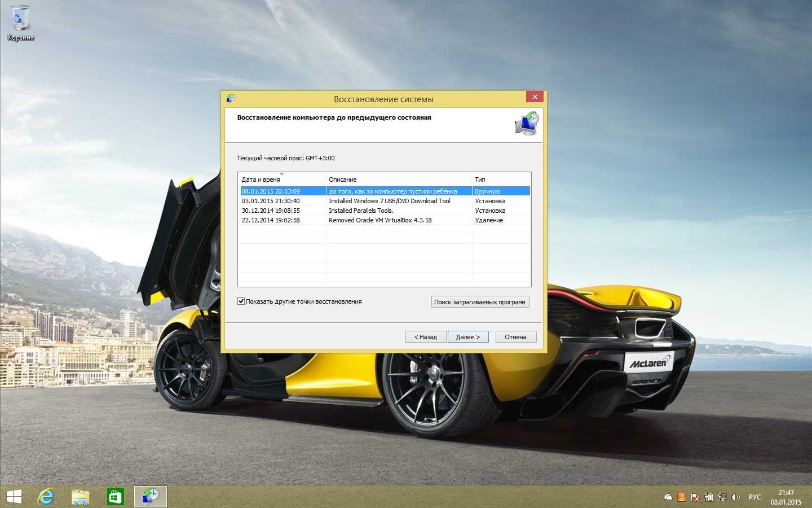Select the 'Installed Parallels Tools' restore point
812x508 pixels.
point(361,211)
